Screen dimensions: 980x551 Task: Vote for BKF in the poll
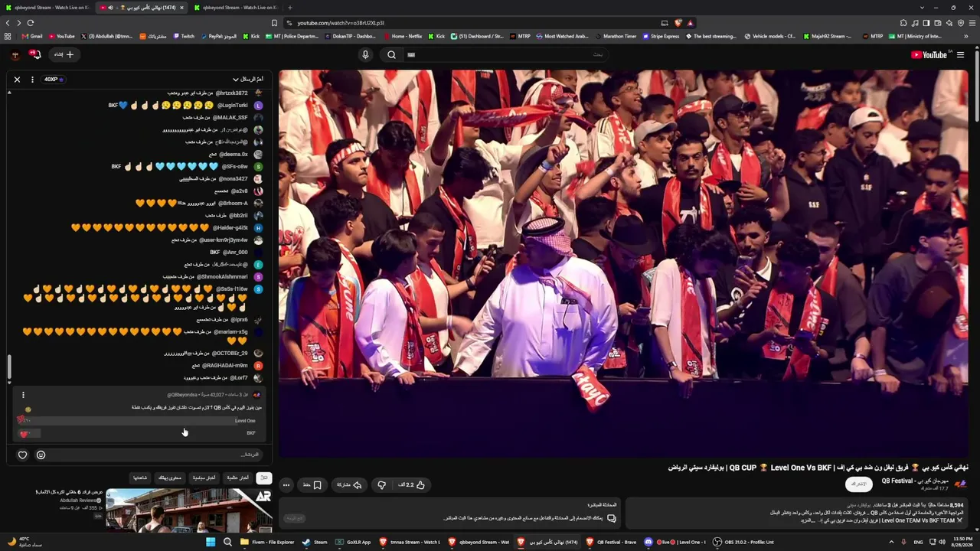coord(138,433)
